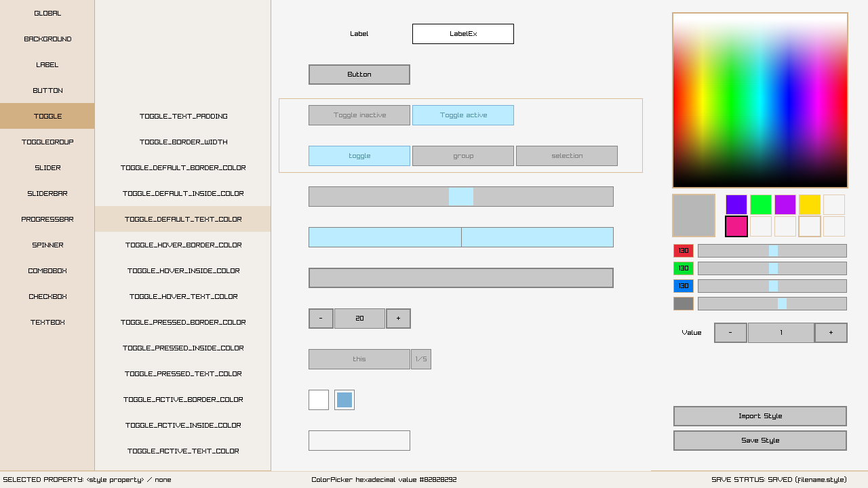Click the empty text box field

(x=359, y=441)
